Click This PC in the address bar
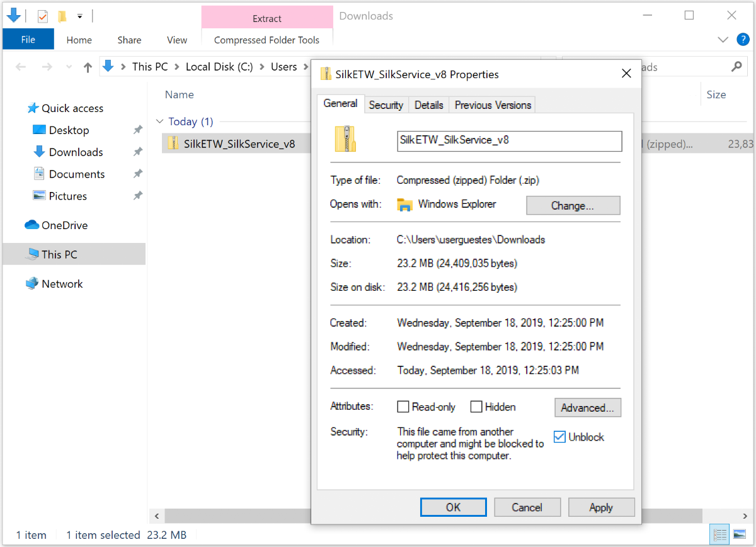 point(150,67)
